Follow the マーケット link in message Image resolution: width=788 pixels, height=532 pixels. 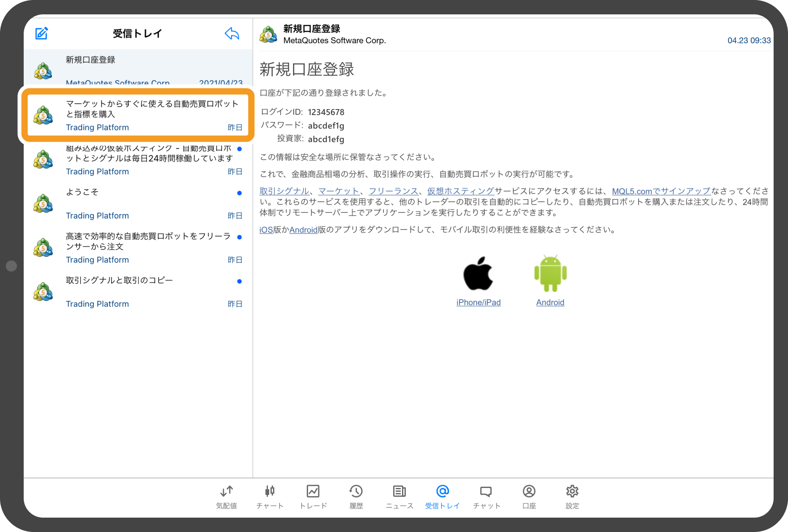[x=339, y=191]
